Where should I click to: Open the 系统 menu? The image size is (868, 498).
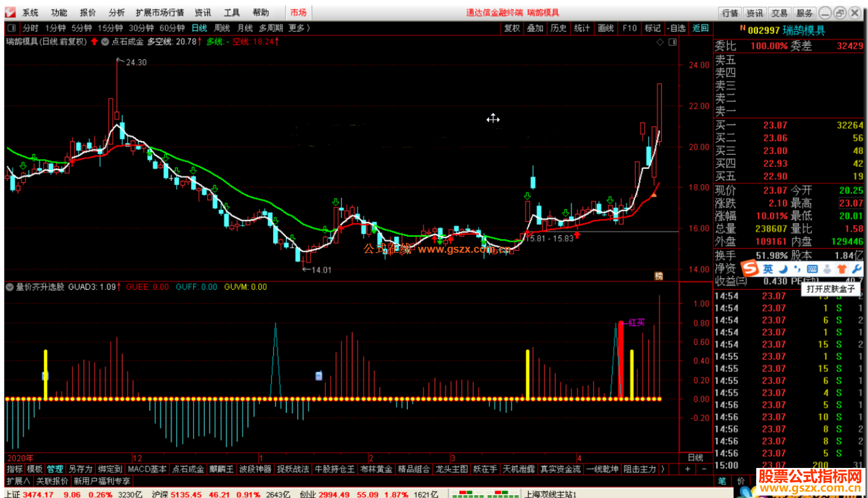[30, 13]
